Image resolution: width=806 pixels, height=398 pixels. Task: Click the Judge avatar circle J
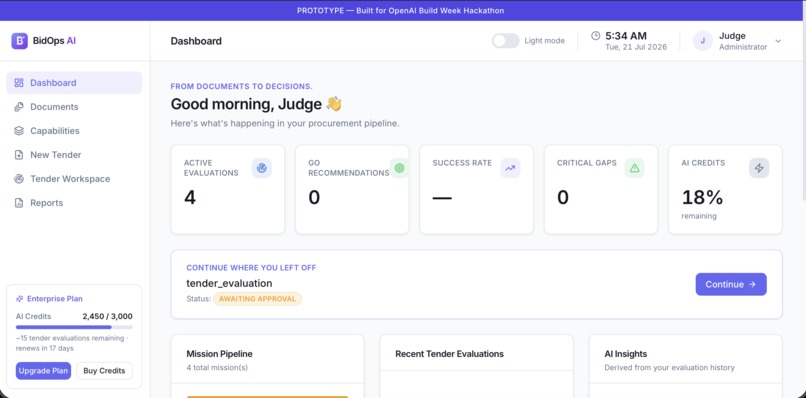703,41
